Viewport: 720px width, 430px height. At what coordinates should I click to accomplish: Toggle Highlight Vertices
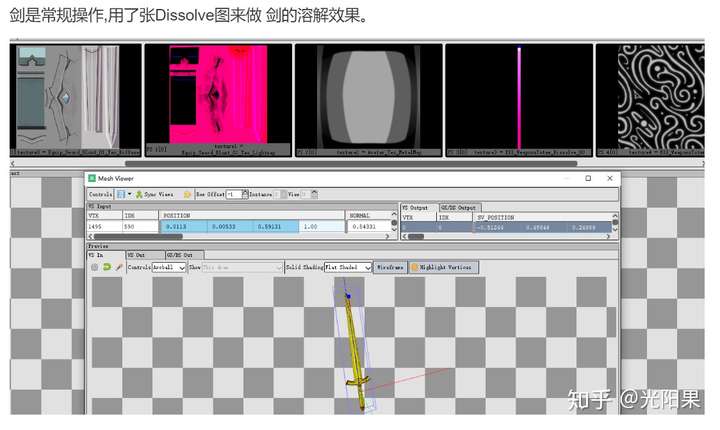(x=444, y=267)
